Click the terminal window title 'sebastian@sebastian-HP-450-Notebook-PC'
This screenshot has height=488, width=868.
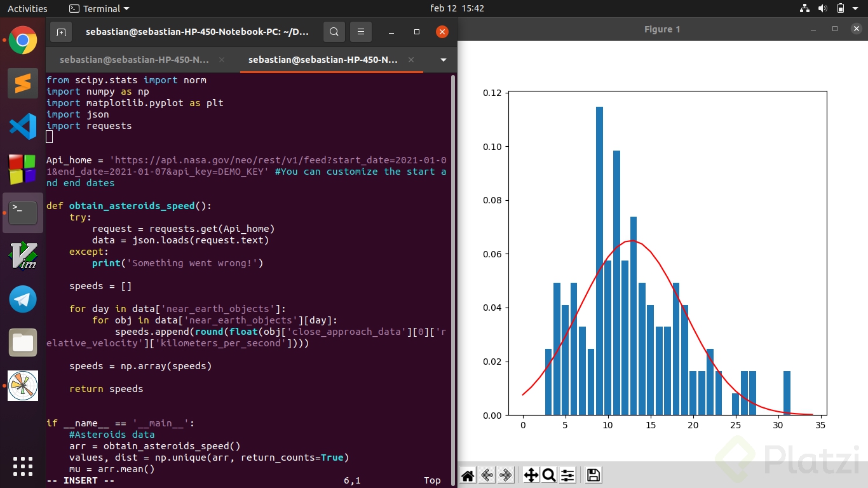click(197, 32)
